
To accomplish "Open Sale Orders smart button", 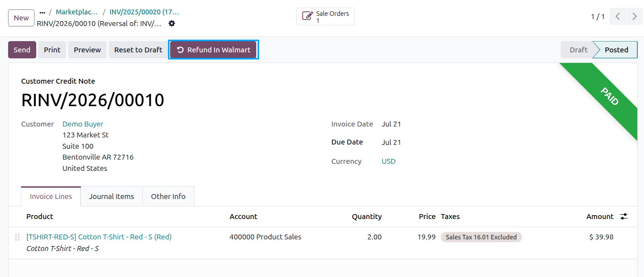I will click(326, 17).
